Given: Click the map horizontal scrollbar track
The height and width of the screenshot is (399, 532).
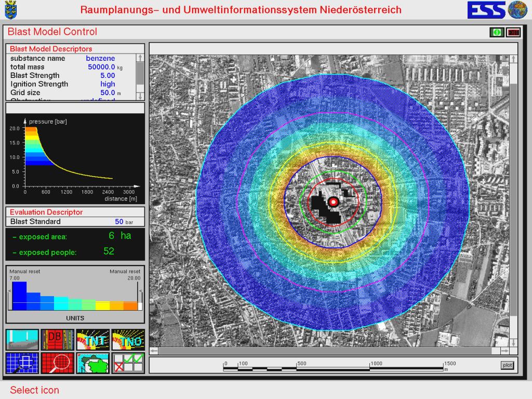Looking at the screenshot, I should [329, 351].
